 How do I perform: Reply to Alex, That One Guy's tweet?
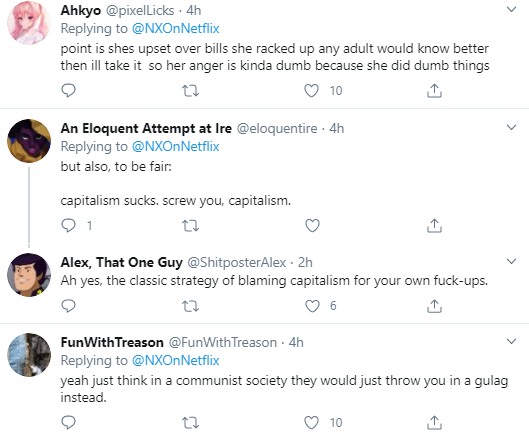coord(68,306)
